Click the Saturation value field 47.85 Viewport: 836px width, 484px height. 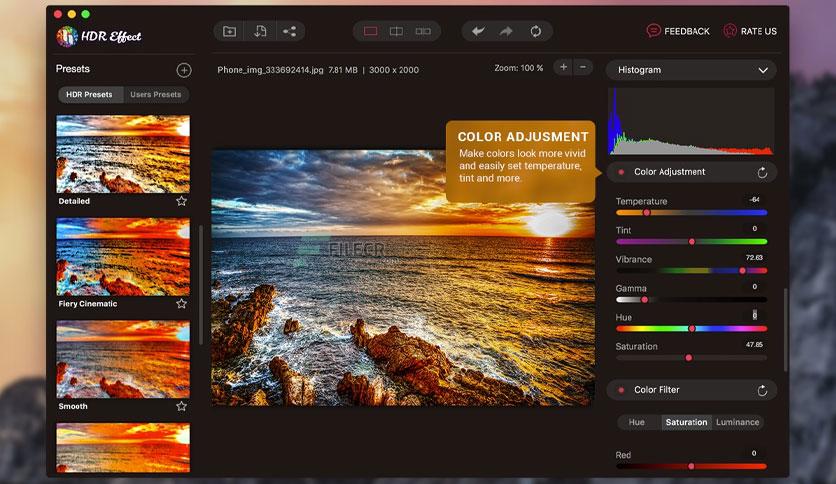click(x=754, y=344)
